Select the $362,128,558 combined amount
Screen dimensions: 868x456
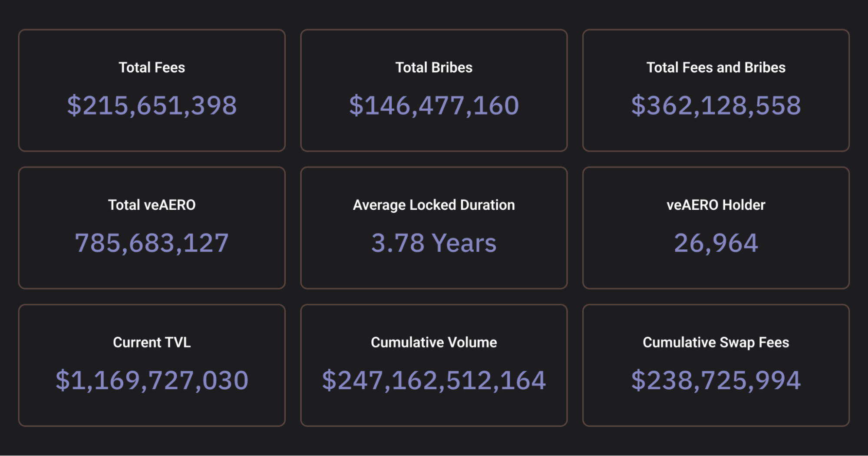coord(716,106)
